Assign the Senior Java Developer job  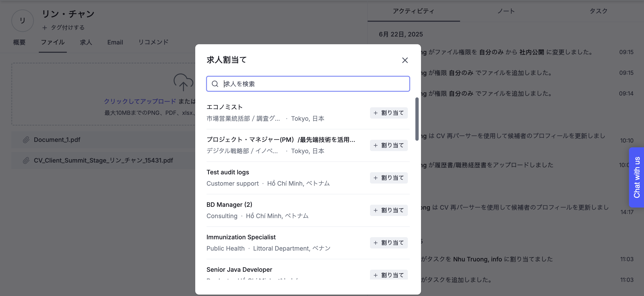389,275
